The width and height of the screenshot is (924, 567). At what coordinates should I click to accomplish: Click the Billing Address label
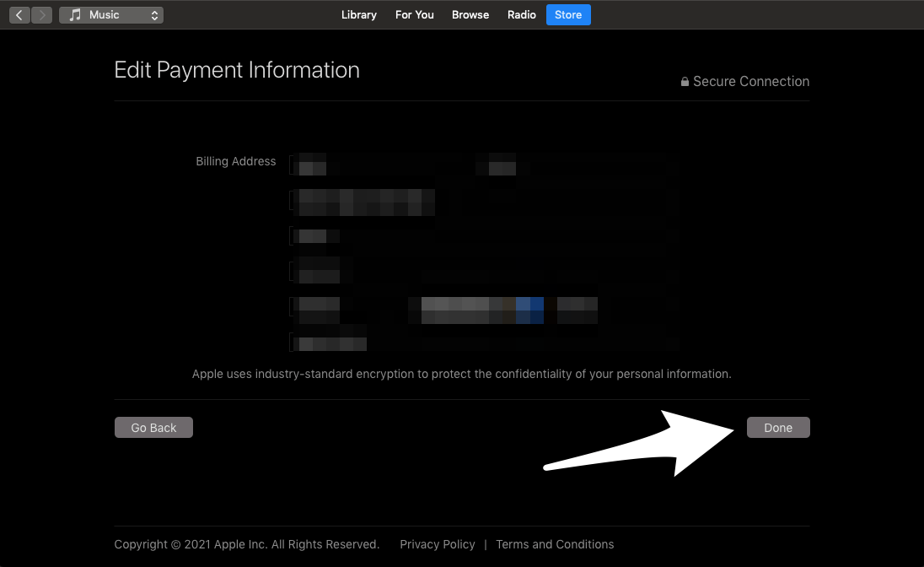click(x=236, y=161)
